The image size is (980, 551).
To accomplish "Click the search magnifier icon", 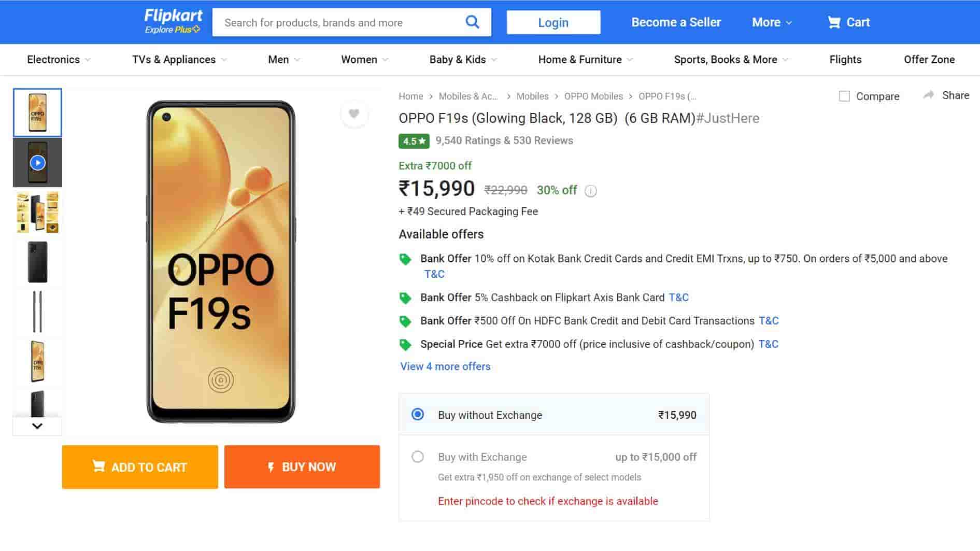I will (472, 22).
